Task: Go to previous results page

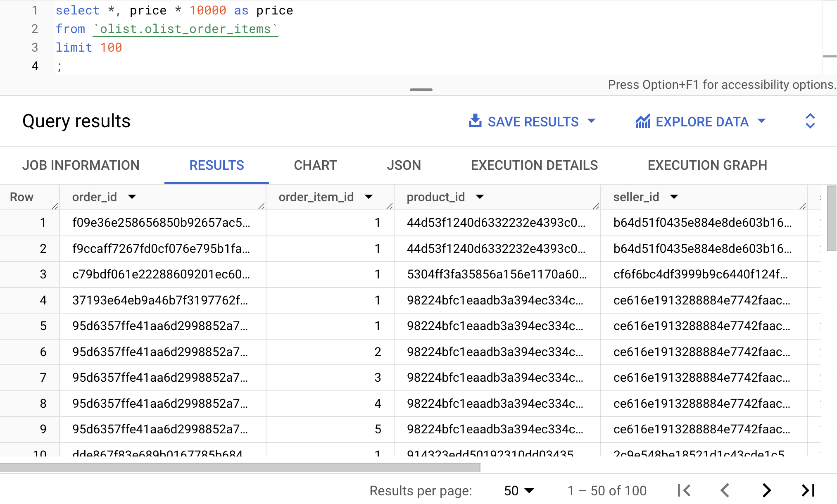Action: pyautogui.click(x=725, y=490)
